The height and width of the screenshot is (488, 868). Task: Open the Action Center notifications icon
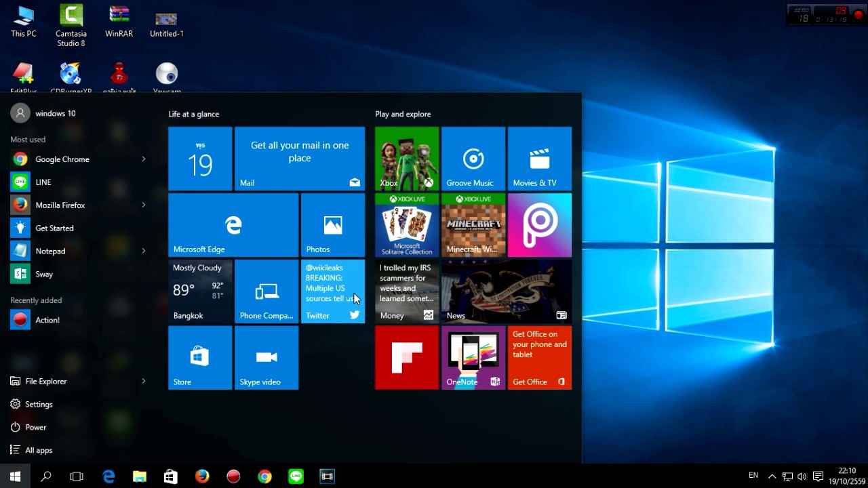pyautogui.click(x=818, y=476)
